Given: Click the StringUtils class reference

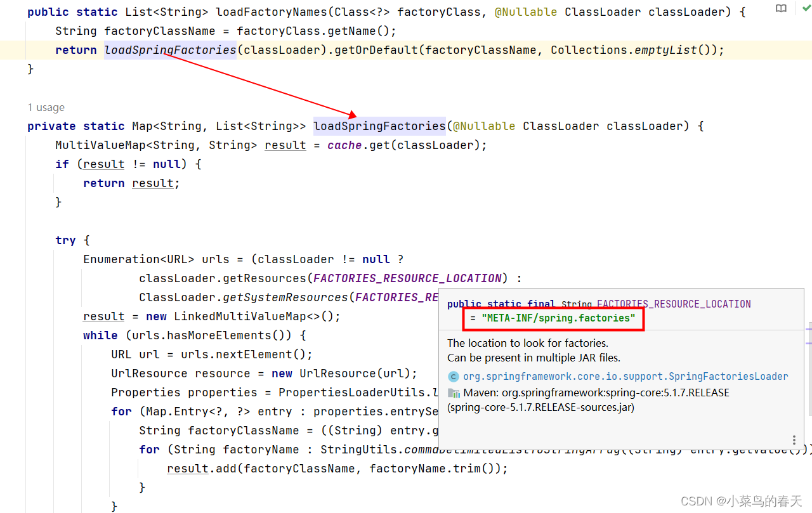Looking at the screenshot, I should pyautogui.click(x=358, y=450).
